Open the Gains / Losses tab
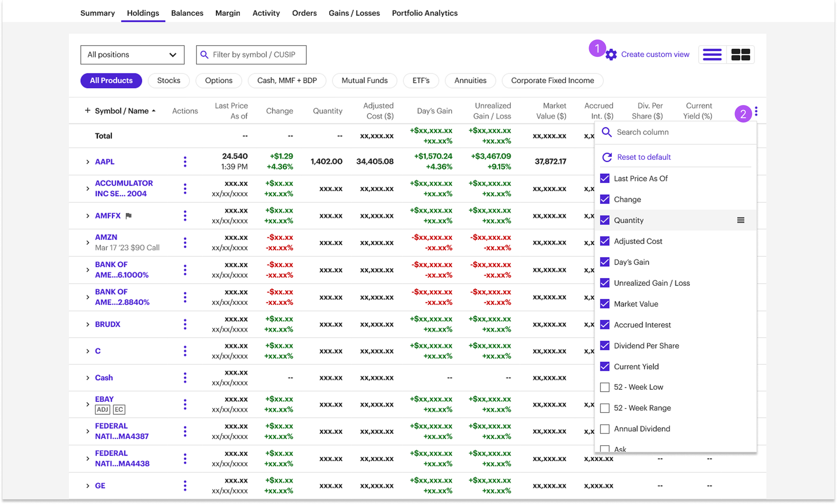Screen dimensions: 837x504 (354, 13)
